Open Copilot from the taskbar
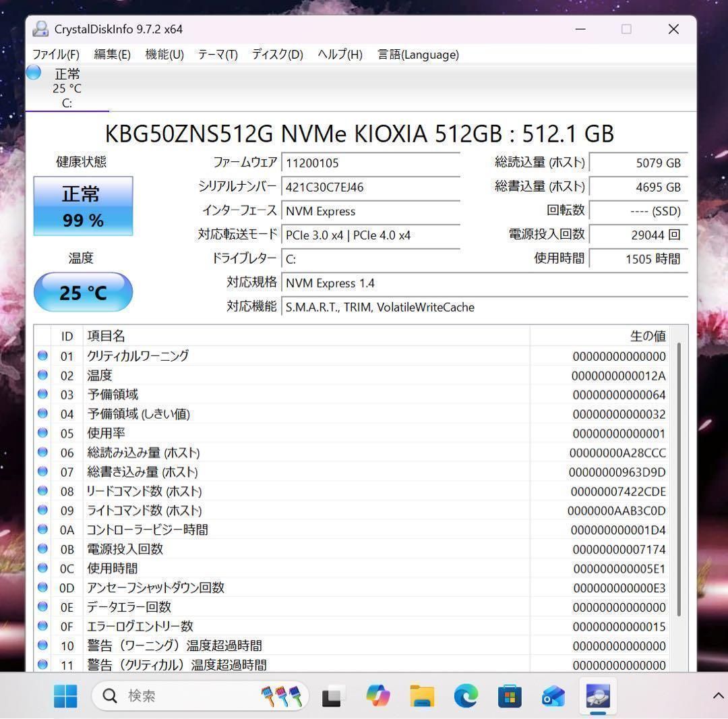This screenshot has height=719, width=728. (377, 695)
